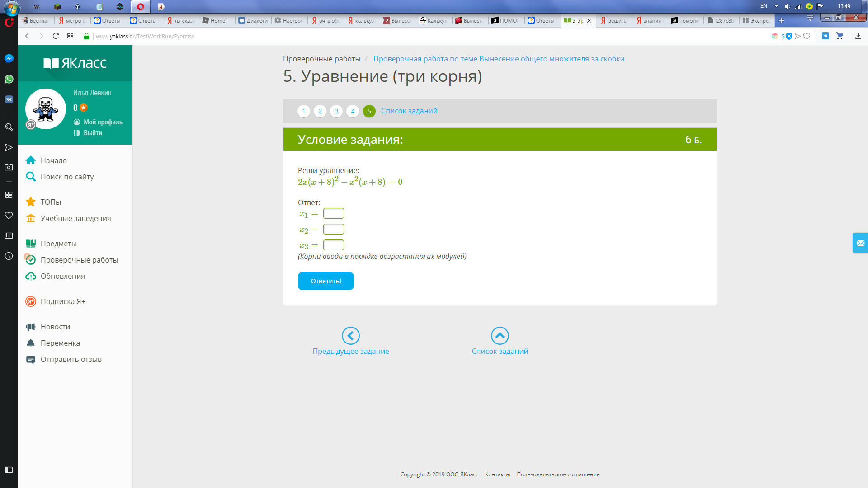The width and height of the screenshot is (868, 488).
Task: Click the envelope feedback icon
Action: click(x=860, y=243)
